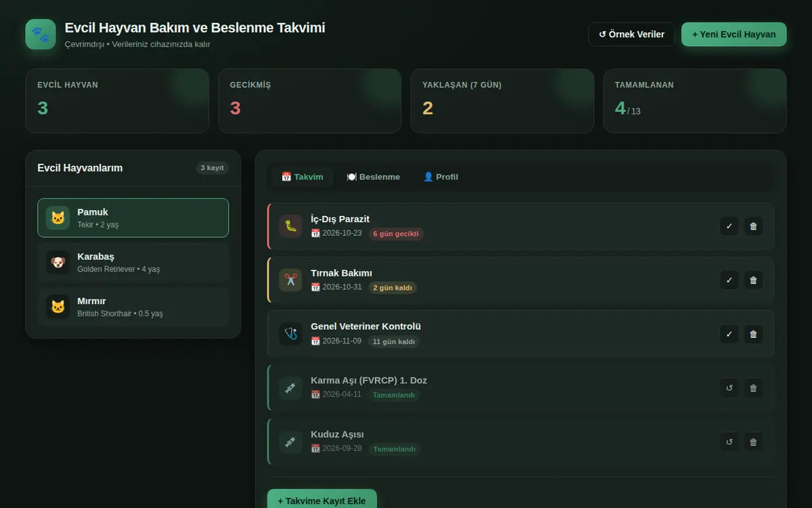Delete the İç-Dış Parazit entry
Image resolution: width=812 pixels, height=508 pixels.
[753, 226]
